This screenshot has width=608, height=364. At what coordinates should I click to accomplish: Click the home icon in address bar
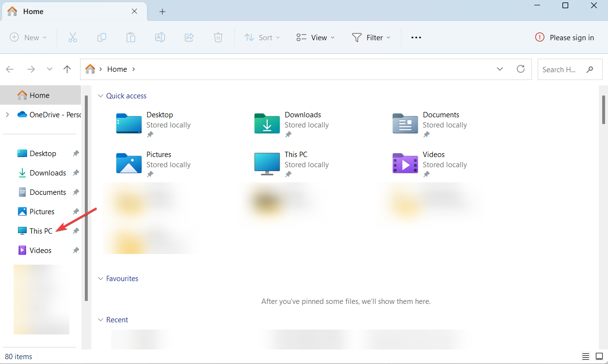(90, 69)
